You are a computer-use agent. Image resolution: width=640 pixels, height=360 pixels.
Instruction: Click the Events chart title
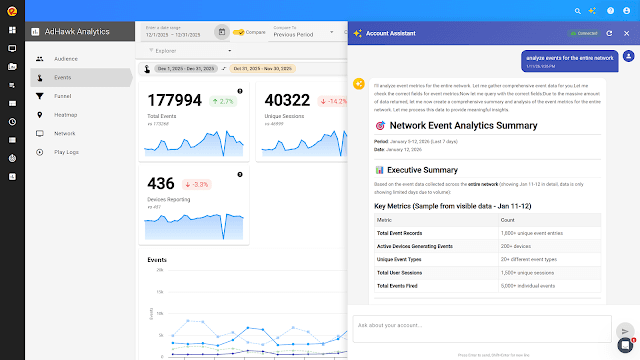tap(157, 260)
